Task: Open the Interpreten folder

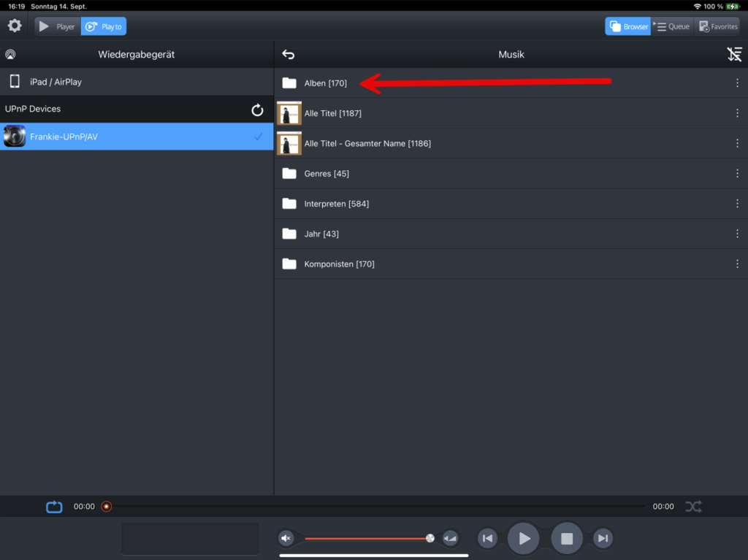Action: pos(336,204)
